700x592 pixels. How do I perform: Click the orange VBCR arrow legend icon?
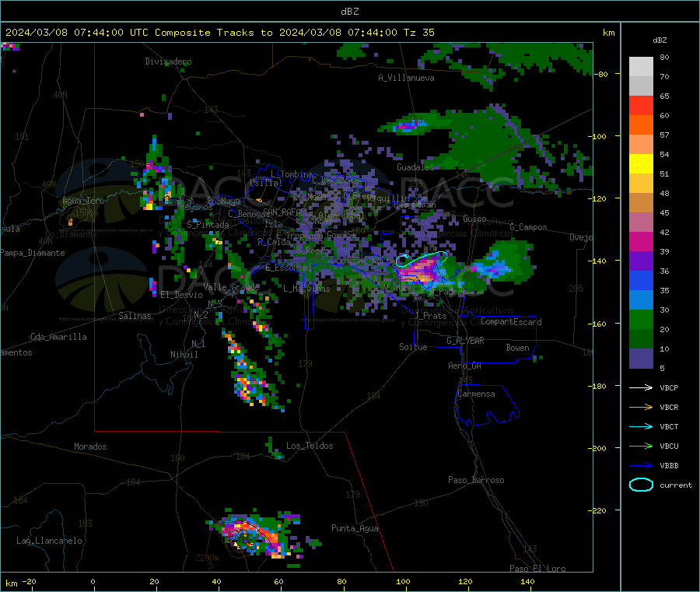click(641, 407)
